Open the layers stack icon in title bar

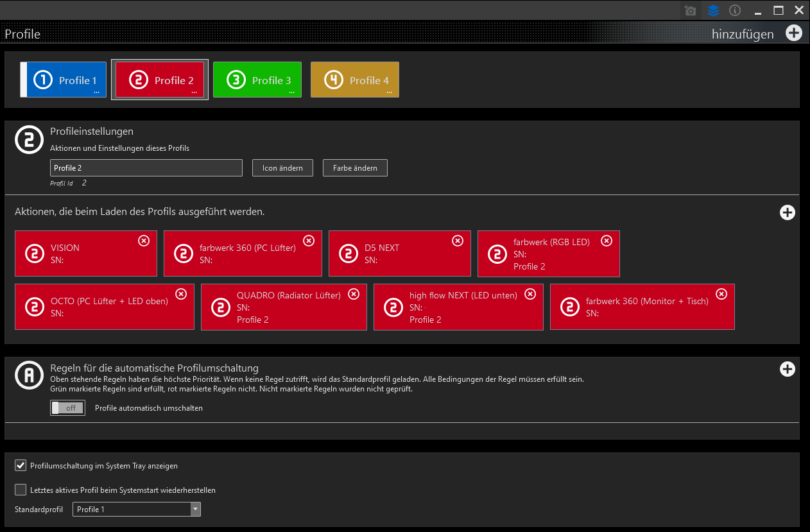coord(713,10)
